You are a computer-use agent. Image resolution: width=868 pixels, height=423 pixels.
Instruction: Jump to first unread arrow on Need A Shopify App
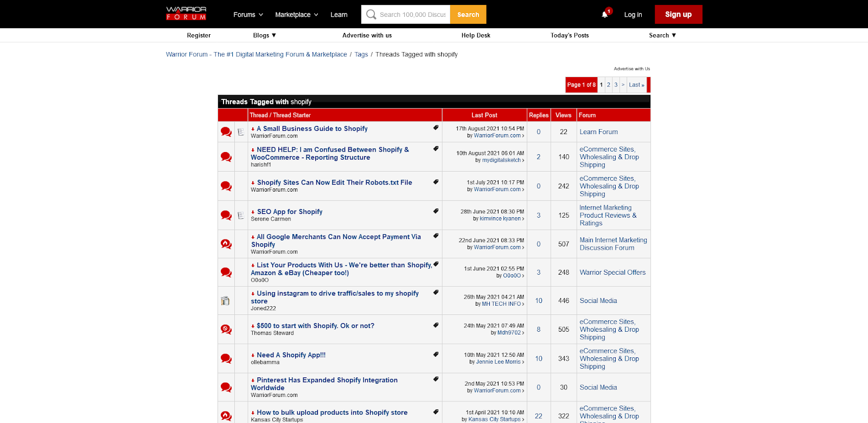click(x=253, y=356)
